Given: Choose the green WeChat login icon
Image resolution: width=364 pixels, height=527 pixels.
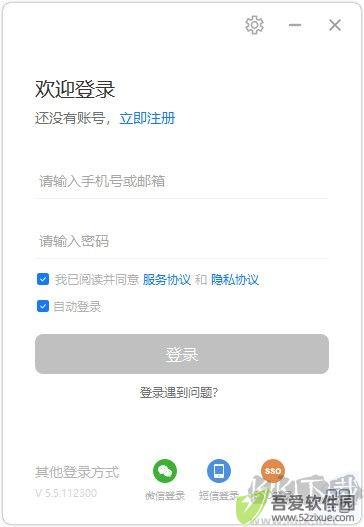Looking at the screenshot, I should (x=165, y=471).
